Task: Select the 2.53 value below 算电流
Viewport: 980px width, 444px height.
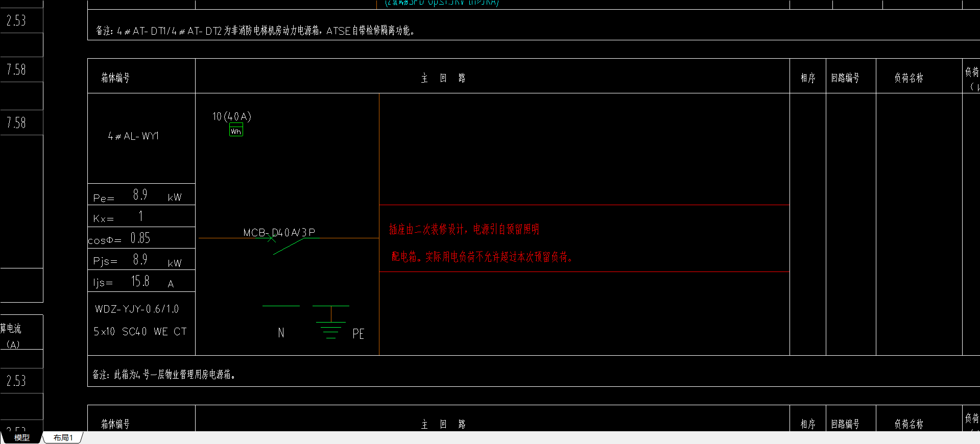Action: [x=16, y=381]
